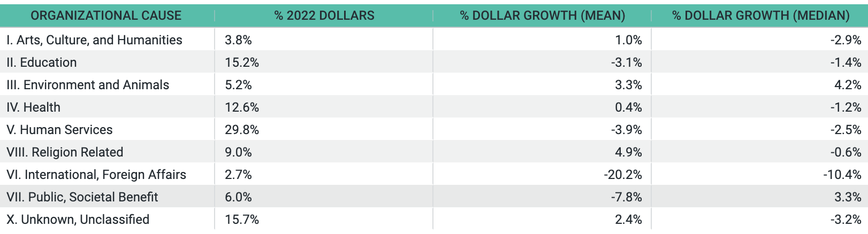Viewport: 868px width, 234px height.
Task: Click the Public, Societal Benefit row
Action: (434, 197)
